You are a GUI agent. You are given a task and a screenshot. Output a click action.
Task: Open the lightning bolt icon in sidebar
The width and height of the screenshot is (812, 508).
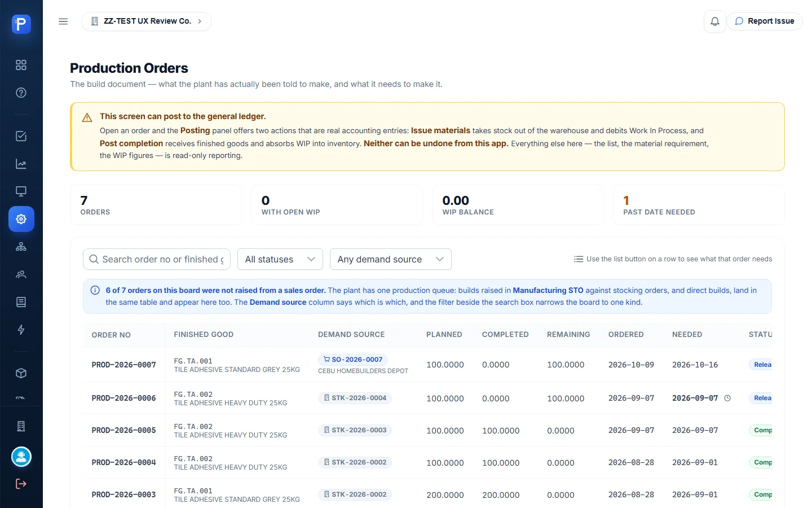[x=21, y=330]
